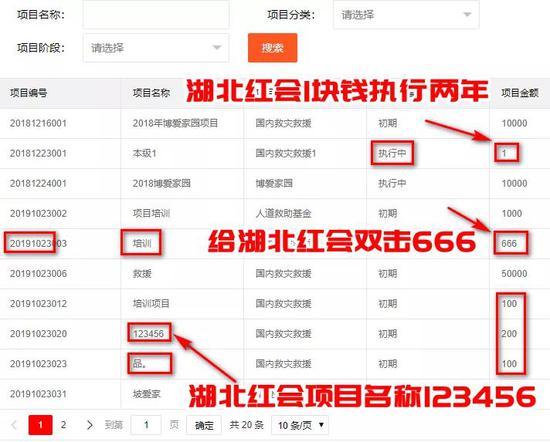Viewport: 550px width, 442px height.
Task: Click project name 培训项目
Action: pyautogui.click(x=151, y=303)
